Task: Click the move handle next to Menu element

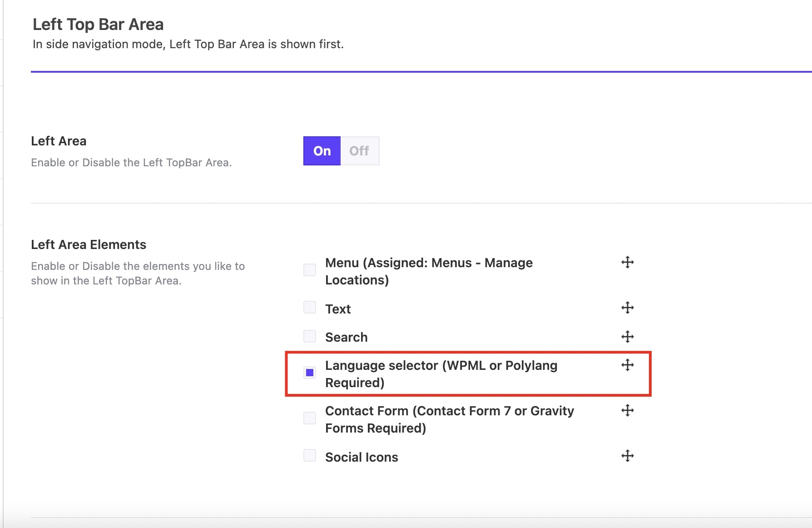Action: tap(627, 262)
